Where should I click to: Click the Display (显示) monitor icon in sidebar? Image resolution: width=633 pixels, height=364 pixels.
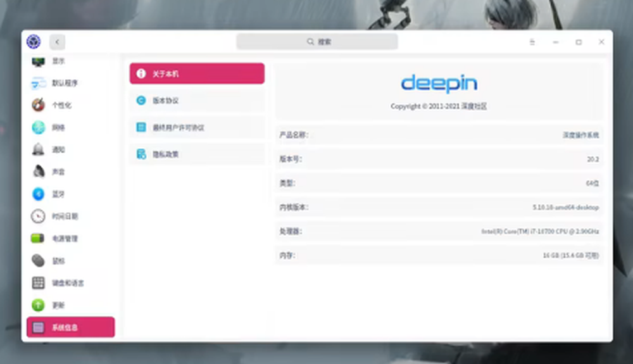[39, 61]
